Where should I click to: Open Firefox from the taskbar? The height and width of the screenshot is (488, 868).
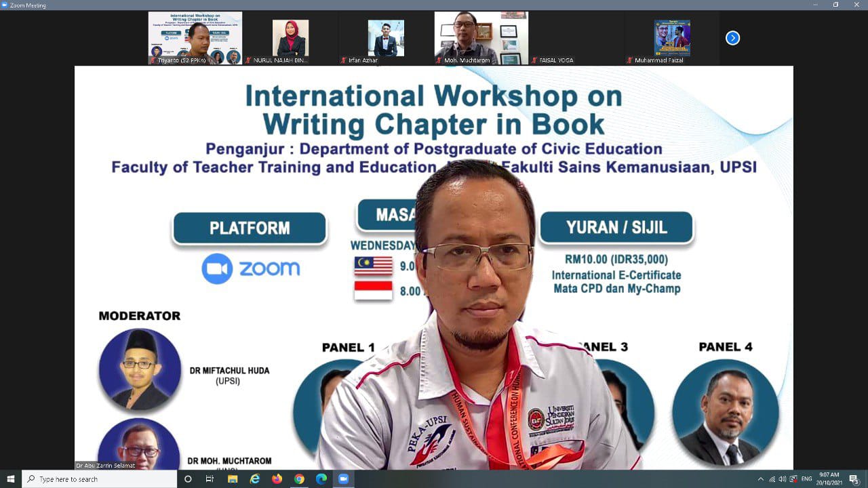[277, 479]
